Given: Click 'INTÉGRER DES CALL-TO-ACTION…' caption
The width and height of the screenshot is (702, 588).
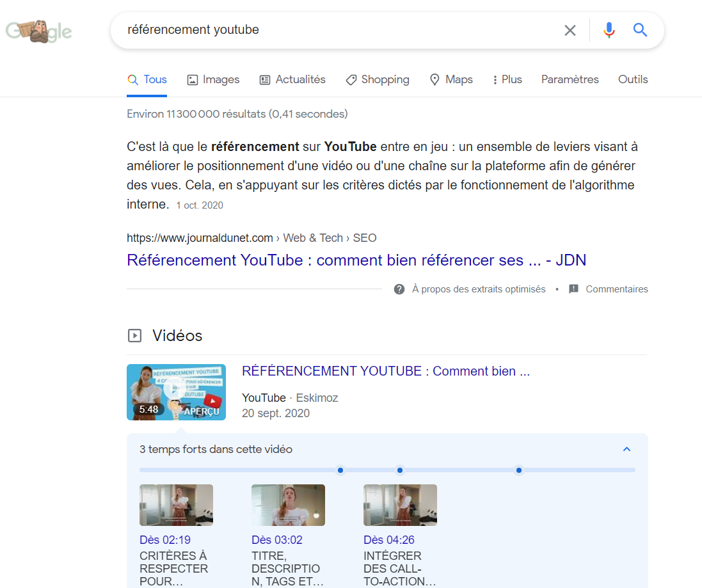Looking at the screenshot, I should click(x=400, y=569).
